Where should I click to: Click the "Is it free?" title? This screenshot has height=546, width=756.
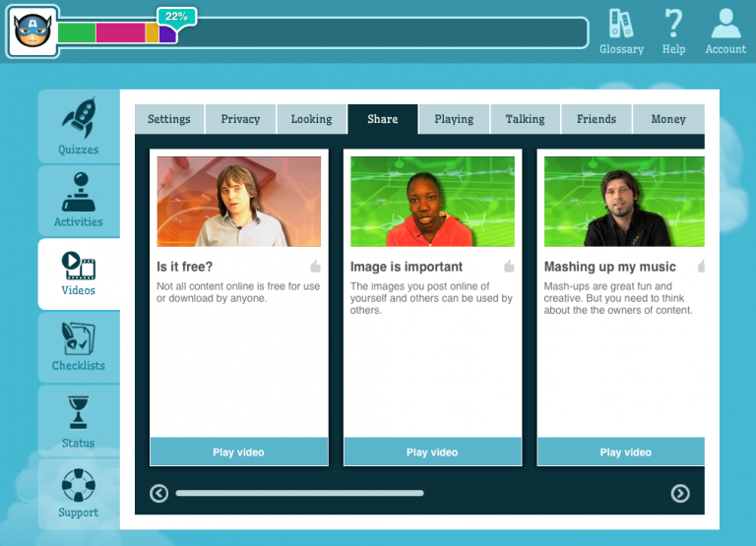(x=185, y=267)
